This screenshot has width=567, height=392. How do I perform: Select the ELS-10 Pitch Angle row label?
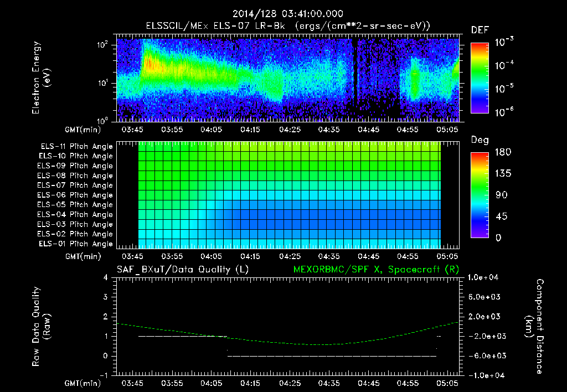75,156
